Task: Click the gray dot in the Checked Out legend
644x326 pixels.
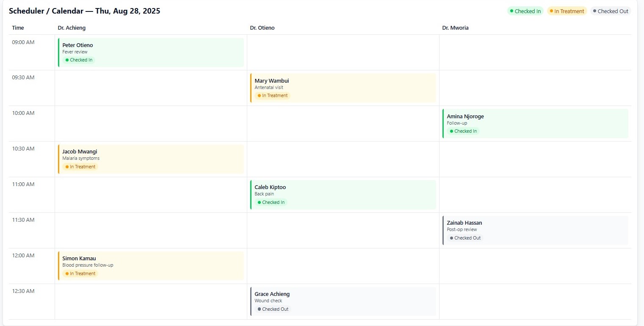Action: pos(594,11)
